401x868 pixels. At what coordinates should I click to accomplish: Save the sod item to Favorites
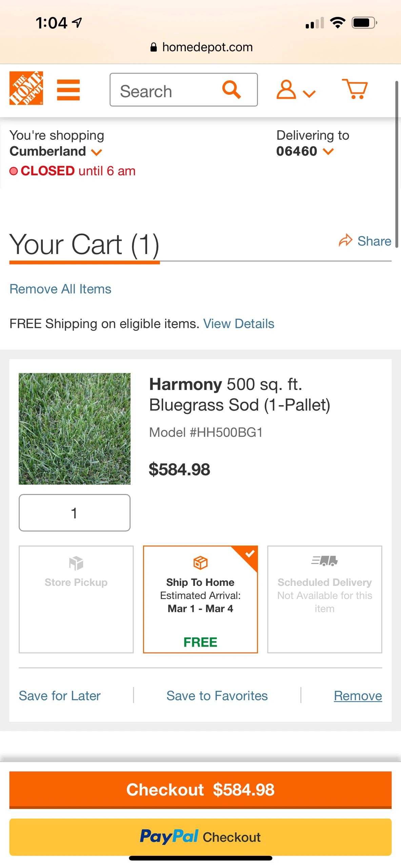point(217,695)
